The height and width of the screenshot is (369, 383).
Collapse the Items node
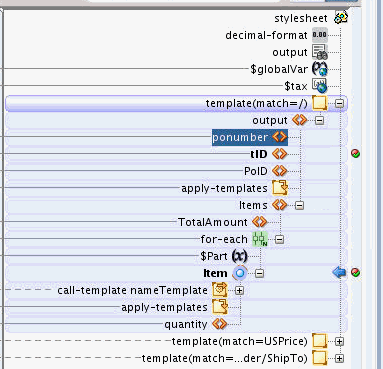299,205
